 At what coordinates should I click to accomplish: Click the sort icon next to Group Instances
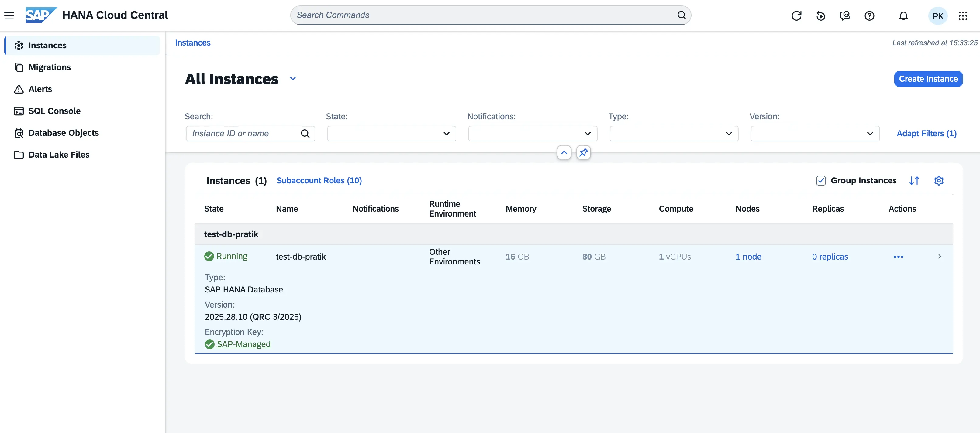click(915, 181)
